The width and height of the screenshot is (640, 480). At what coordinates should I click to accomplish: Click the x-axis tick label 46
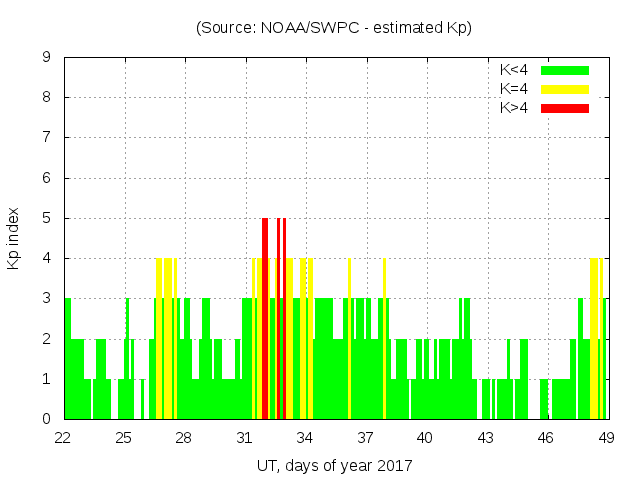546,438
